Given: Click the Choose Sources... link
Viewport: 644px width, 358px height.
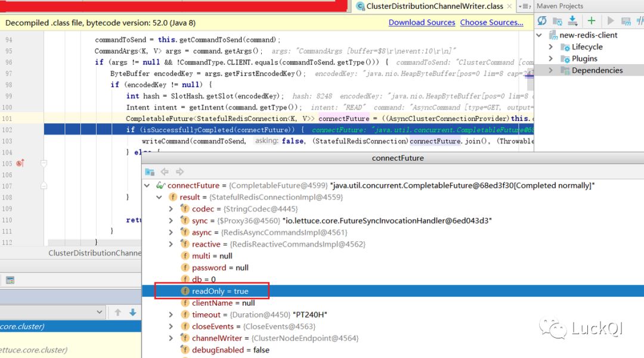Looking at the screenshot, I should [491, 23].
